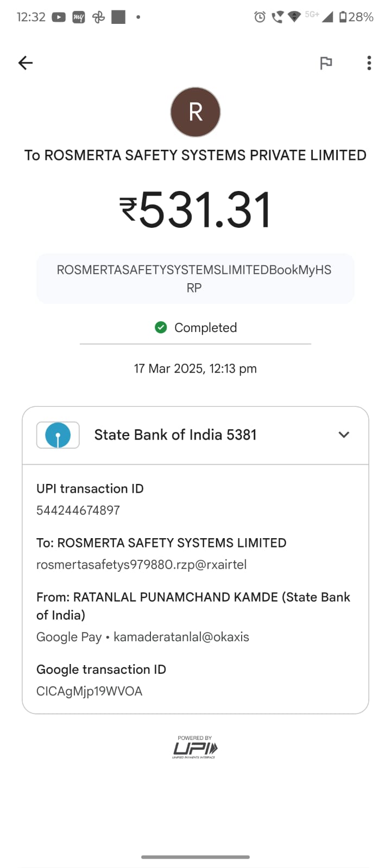Tap the alarm icon in status bar
The image size is (391, 868).
coord(260,17)
